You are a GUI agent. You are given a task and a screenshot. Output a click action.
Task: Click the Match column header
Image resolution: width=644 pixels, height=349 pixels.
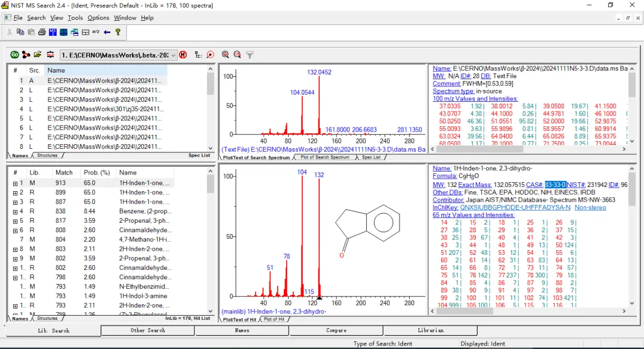click(x=64, y=172)
